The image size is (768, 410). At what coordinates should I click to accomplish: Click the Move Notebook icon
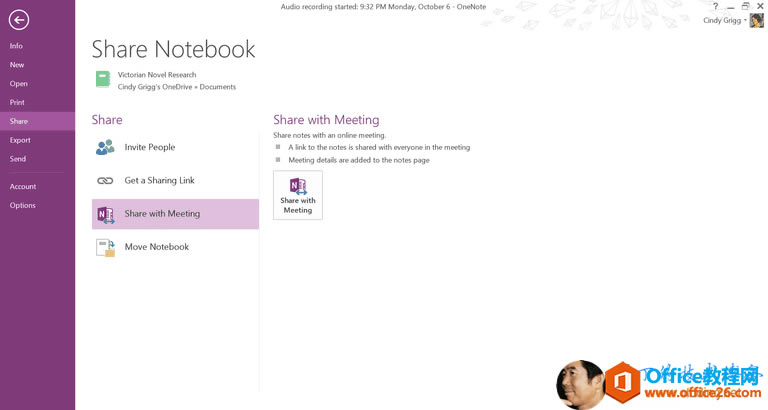pos(105,247)
